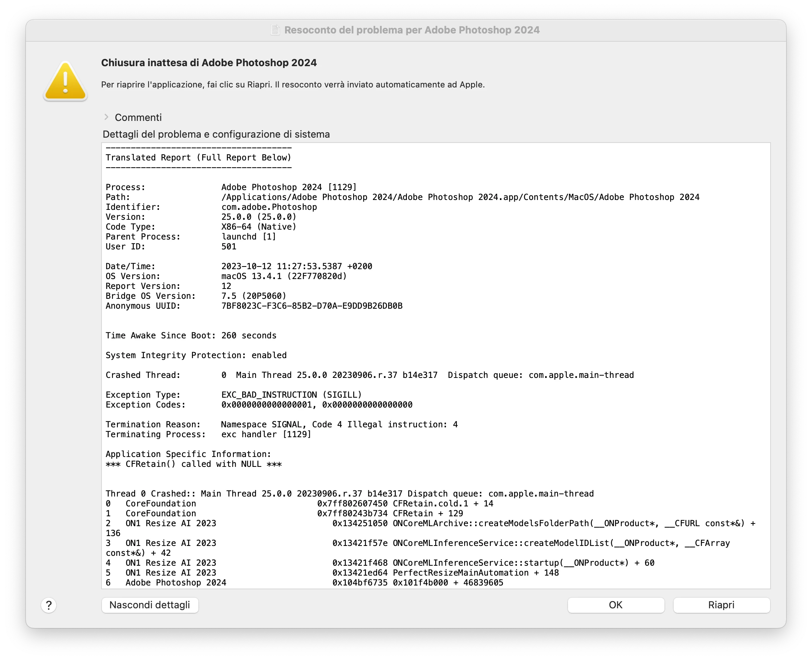Click the document proxy icon in title bar
The height and width of the screenshot is (660, 812).
[275, 30]
